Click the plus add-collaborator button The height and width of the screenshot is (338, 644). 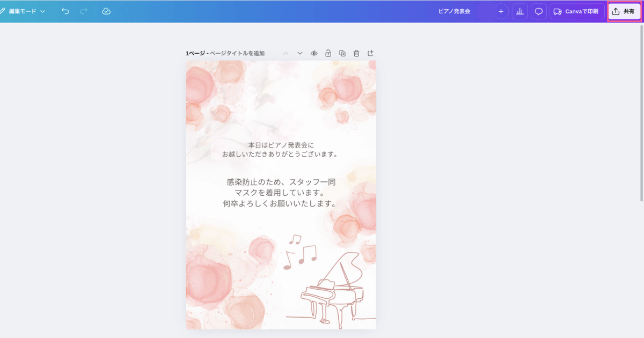[x=501, y=11]
